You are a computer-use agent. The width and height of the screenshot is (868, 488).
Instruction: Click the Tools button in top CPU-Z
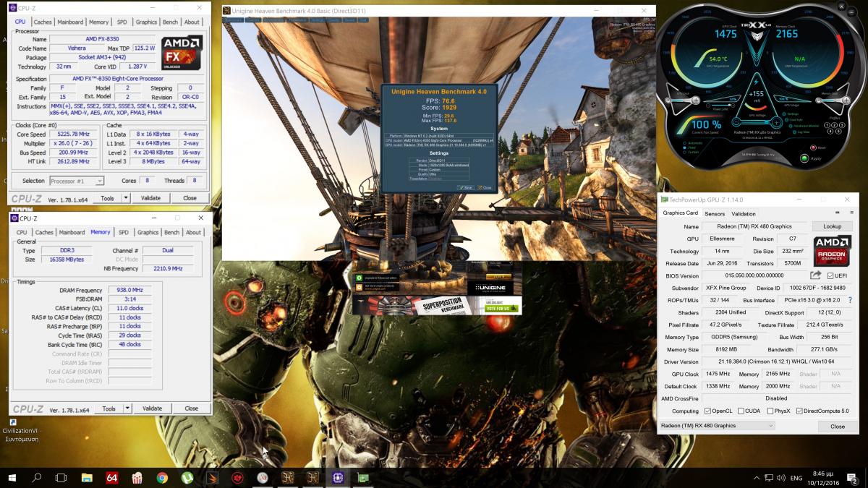click(107, 197)
